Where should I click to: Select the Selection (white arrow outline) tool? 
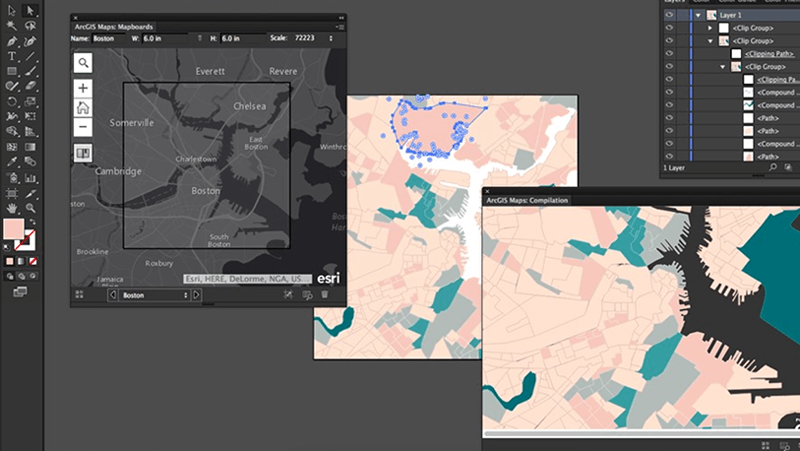coord(11,10)
